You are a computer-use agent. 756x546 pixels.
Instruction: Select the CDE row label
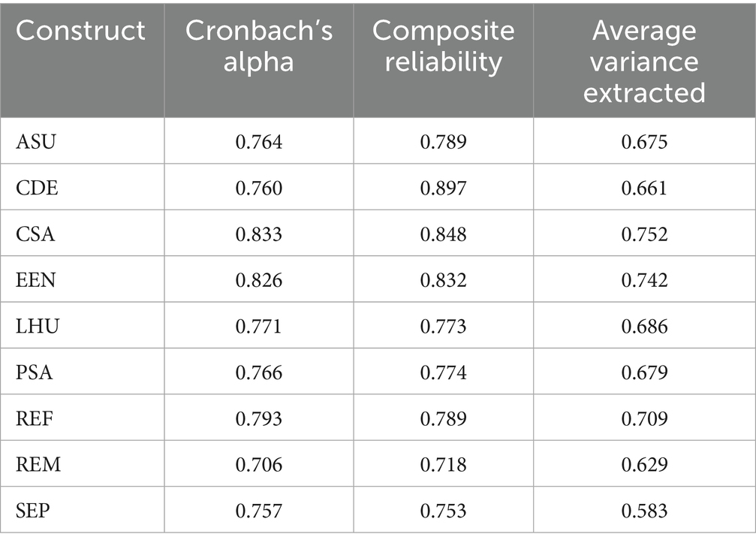[36, 188]
